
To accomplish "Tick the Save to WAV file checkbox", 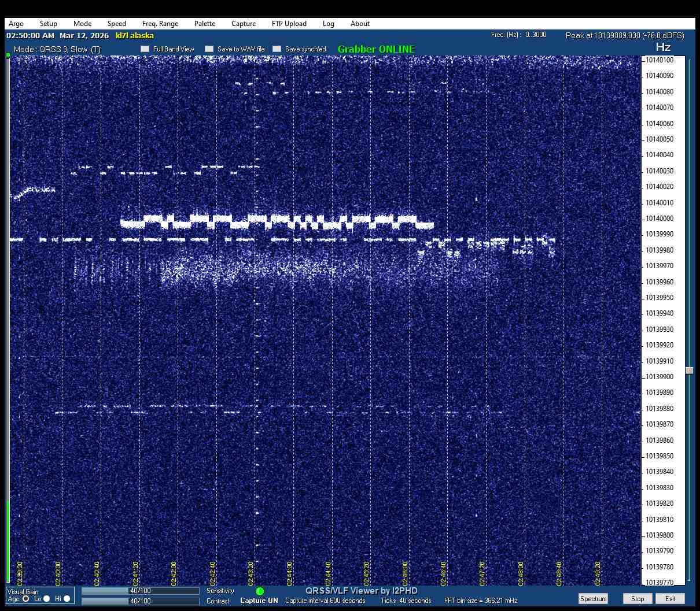I will (x=209, y=49).
